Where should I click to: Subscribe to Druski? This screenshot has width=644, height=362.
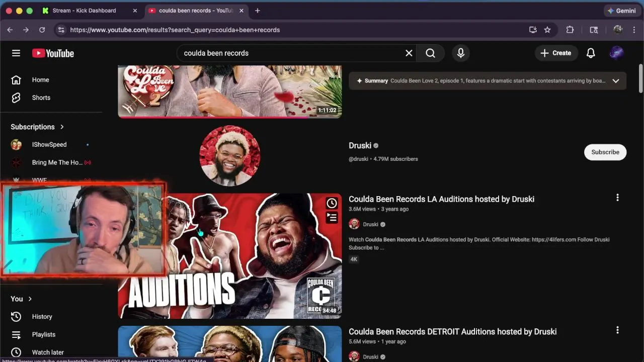605,152
